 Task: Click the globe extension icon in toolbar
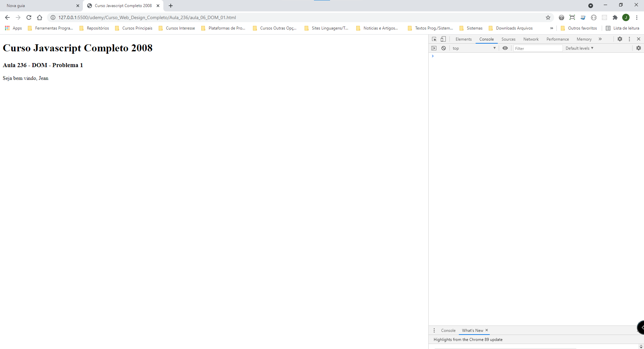pos(561,17)
